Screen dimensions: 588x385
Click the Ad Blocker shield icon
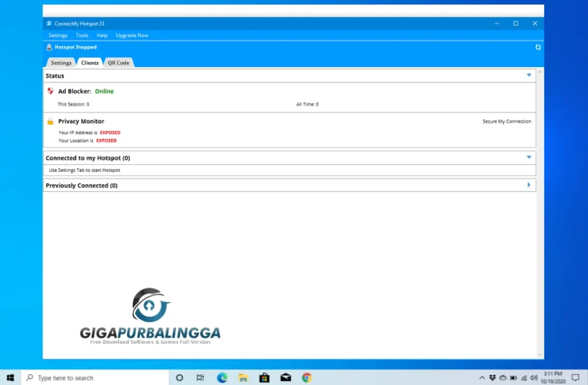click(x=50, y=91)
